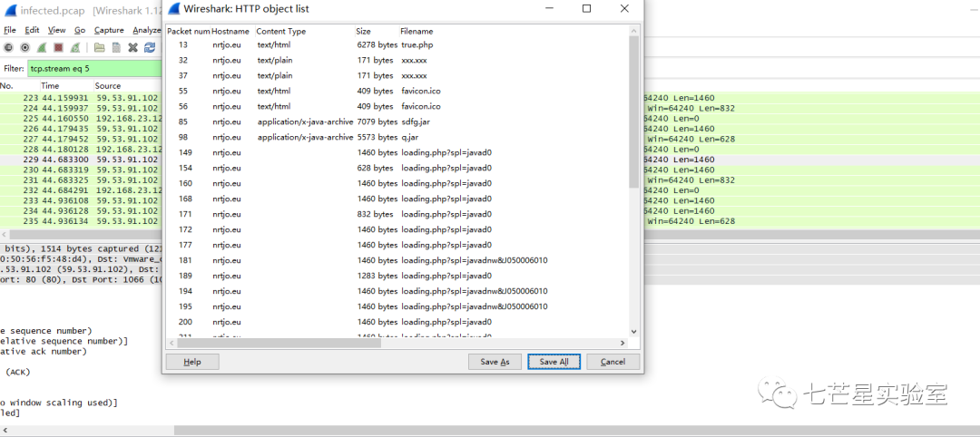Open the File menu
980x437 pixels.
click(x=10, y=30)
